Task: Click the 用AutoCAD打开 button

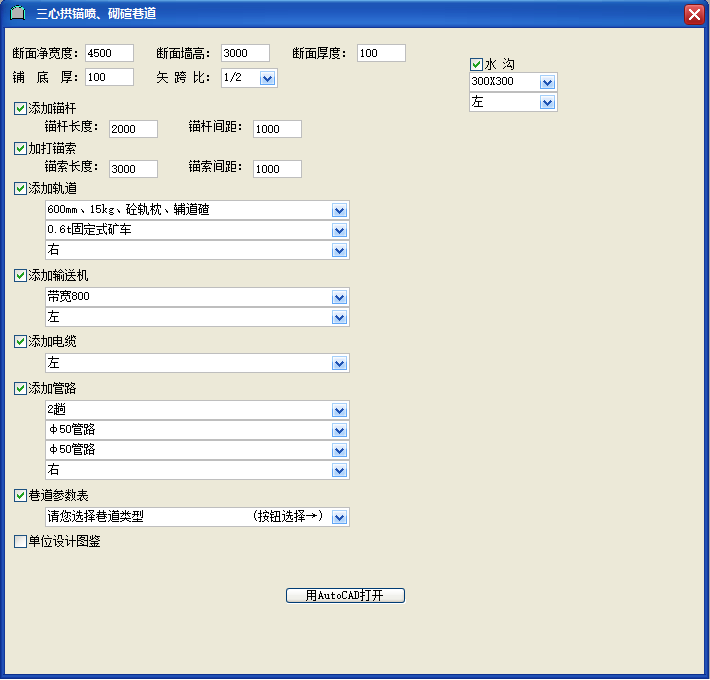Action: (345, 596)
